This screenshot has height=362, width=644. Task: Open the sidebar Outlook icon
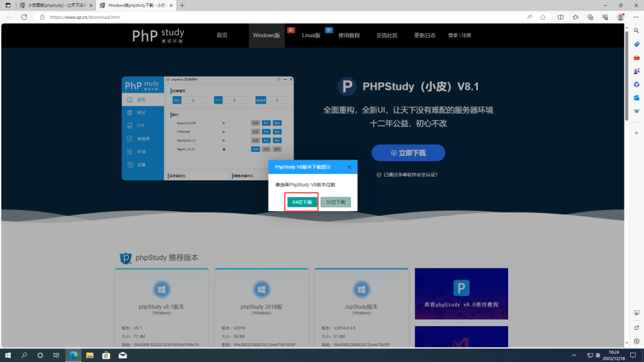[x=636, y=97]
